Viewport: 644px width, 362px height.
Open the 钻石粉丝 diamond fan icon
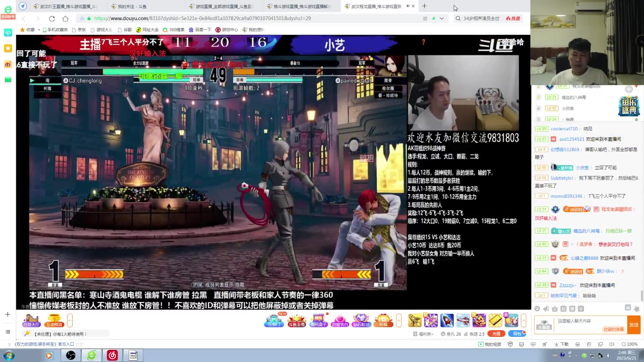(x=361, y=321)
